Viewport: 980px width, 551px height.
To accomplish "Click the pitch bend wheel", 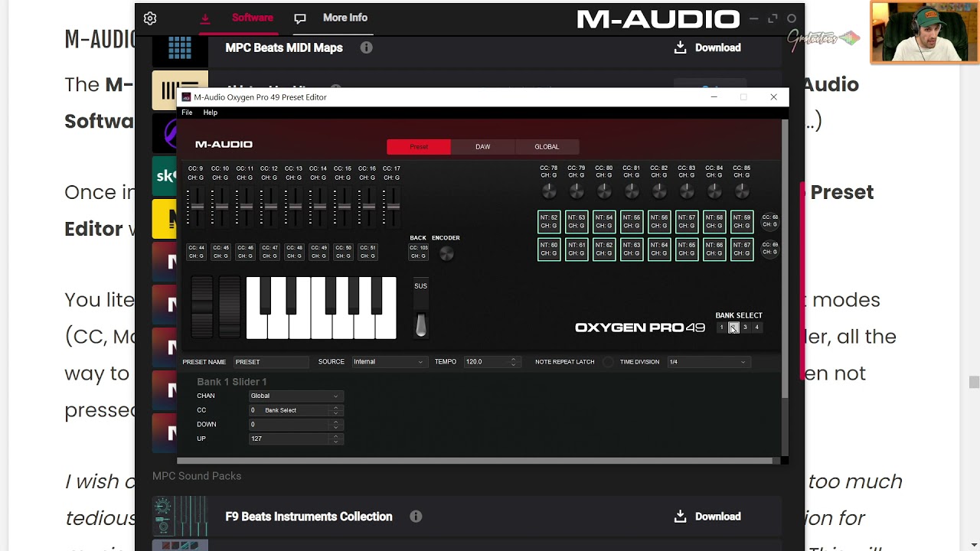I will [202, 308].
